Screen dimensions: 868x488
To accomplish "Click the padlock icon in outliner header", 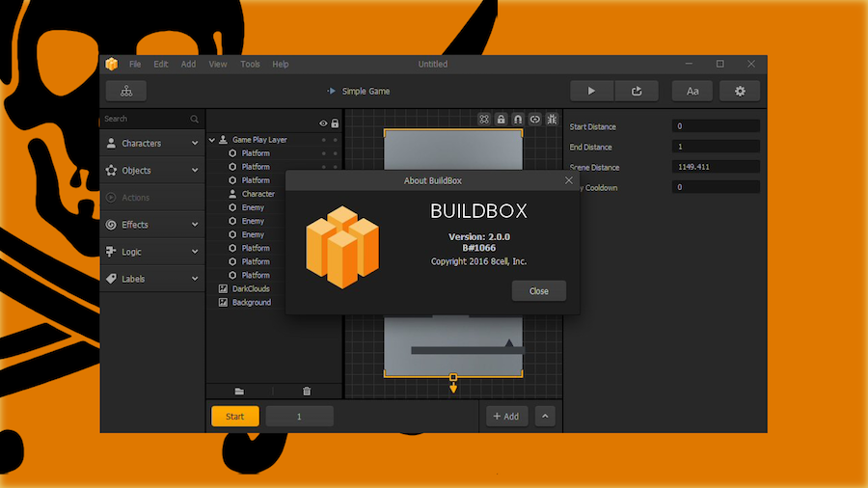I will point(335,123).
